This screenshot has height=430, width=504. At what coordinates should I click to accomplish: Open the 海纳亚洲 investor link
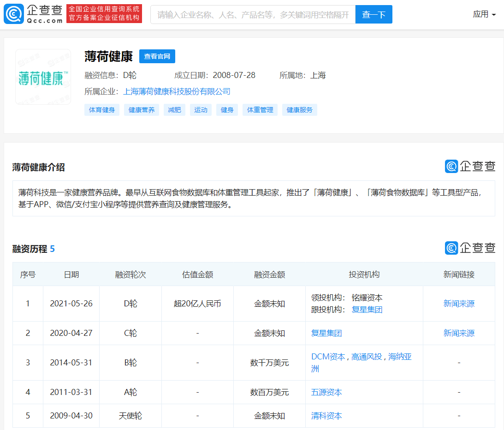point(400,357)
